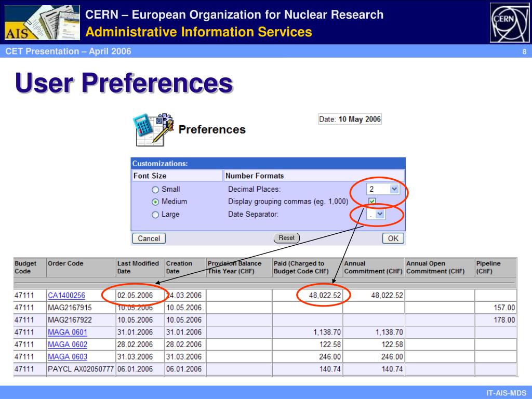532x399 pixels.
Task: Select the Small font size option
Action: coord(155,190)
